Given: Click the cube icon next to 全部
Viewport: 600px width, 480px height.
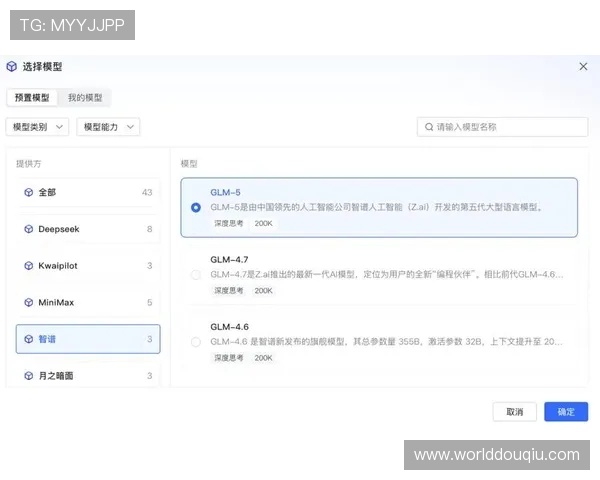Looking at the screenshot, I should coord(29,192).
